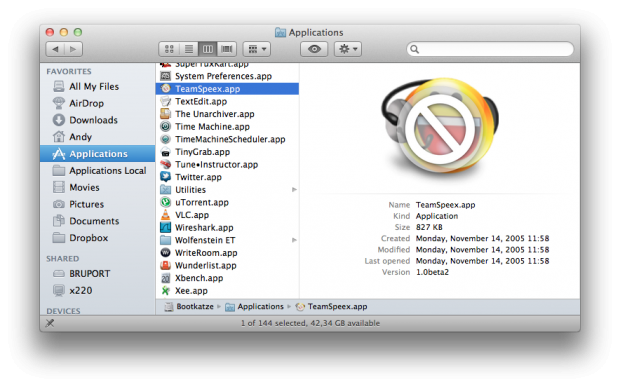Switch to column view
Image resolution: width=620 pixels, height=387 pixels.
pos(208,49)
